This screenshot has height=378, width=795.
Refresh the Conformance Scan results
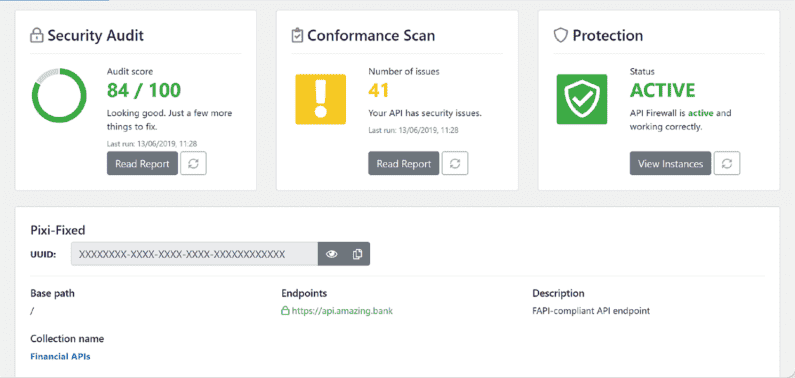click(455, 164)
